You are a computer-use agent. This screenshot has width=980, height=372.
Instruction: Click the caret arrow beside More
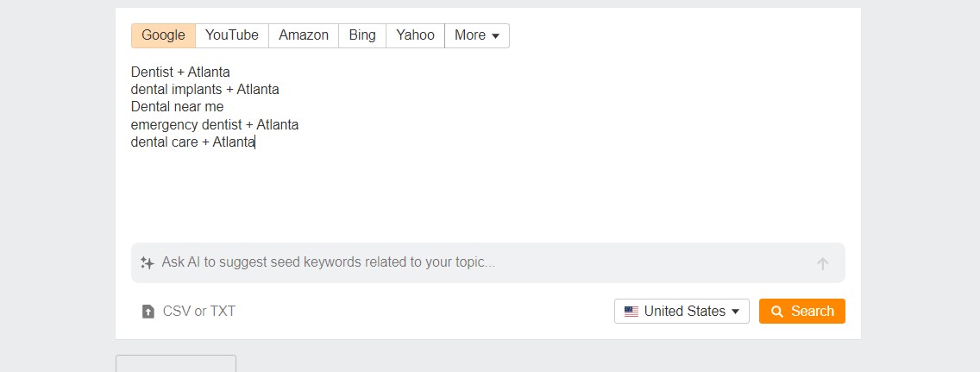[x=495, y=36]
